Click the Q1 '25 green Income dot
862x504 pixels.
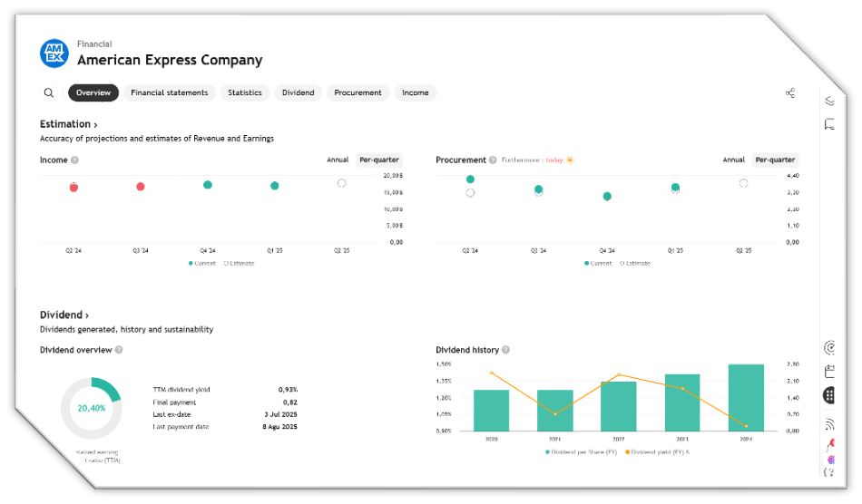coord(274,186)
